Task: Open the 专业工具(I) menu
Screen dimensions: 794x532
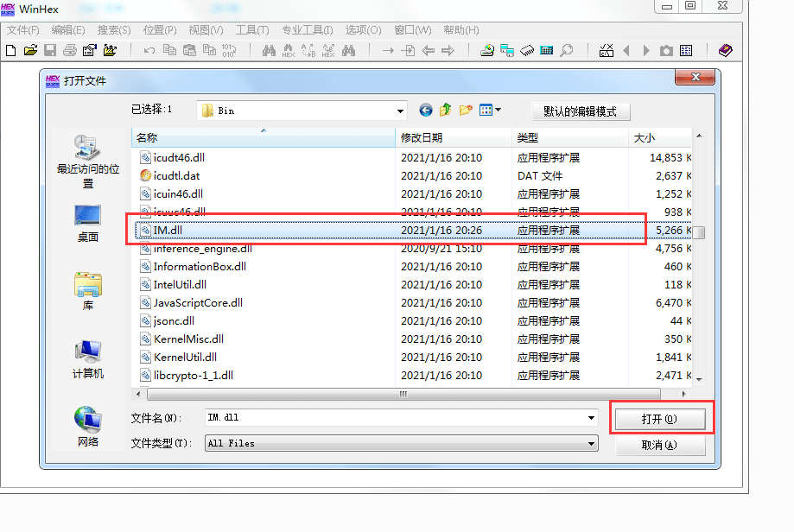Action: 308,30
